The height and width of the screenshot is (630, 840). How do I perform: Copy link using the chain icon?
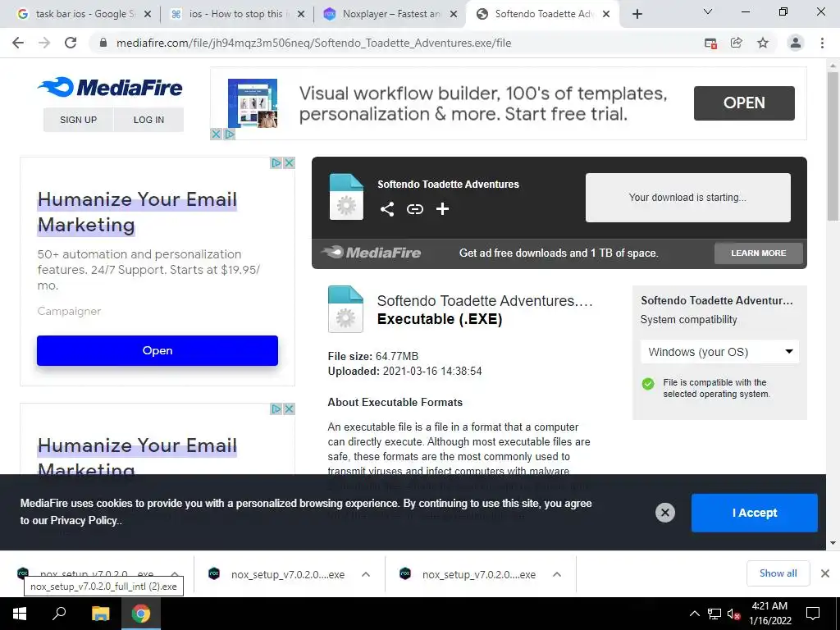click(414, 209)
